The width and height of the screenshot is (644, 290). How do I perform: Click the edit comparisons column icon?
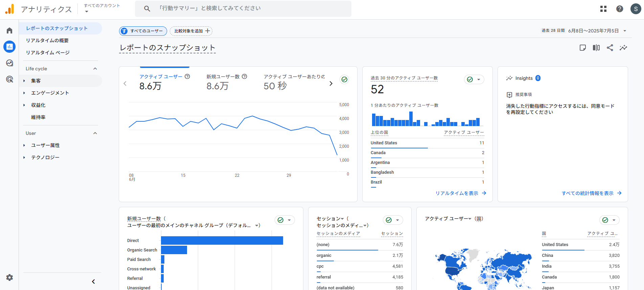(x=596, y=48)
